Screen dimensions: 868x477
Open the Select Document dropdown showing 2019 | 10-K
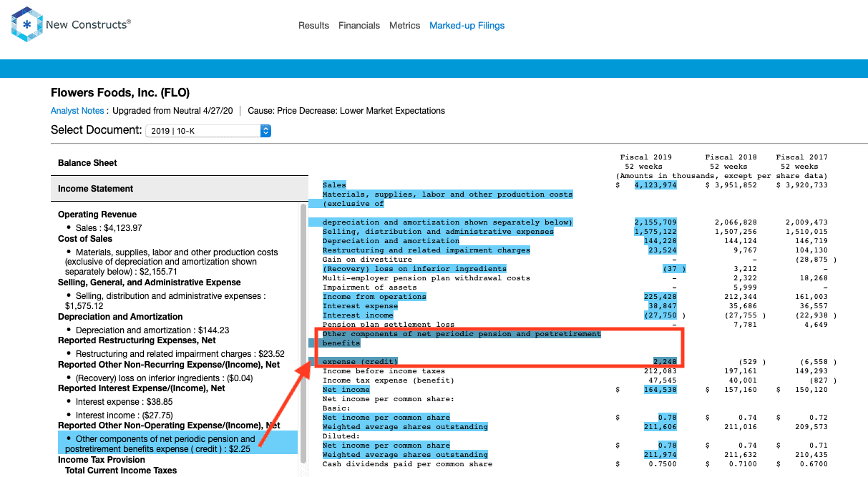click(x=208, y=131)
